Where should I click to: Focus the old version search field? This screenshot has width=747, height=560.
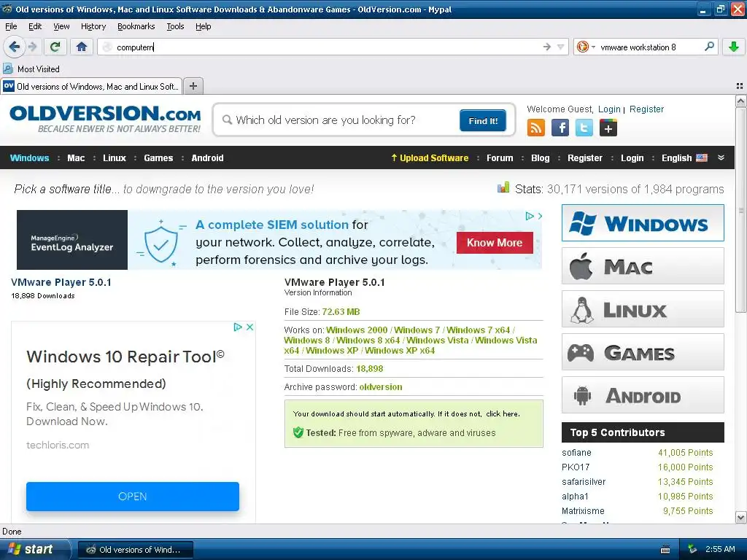pos(338,120)
